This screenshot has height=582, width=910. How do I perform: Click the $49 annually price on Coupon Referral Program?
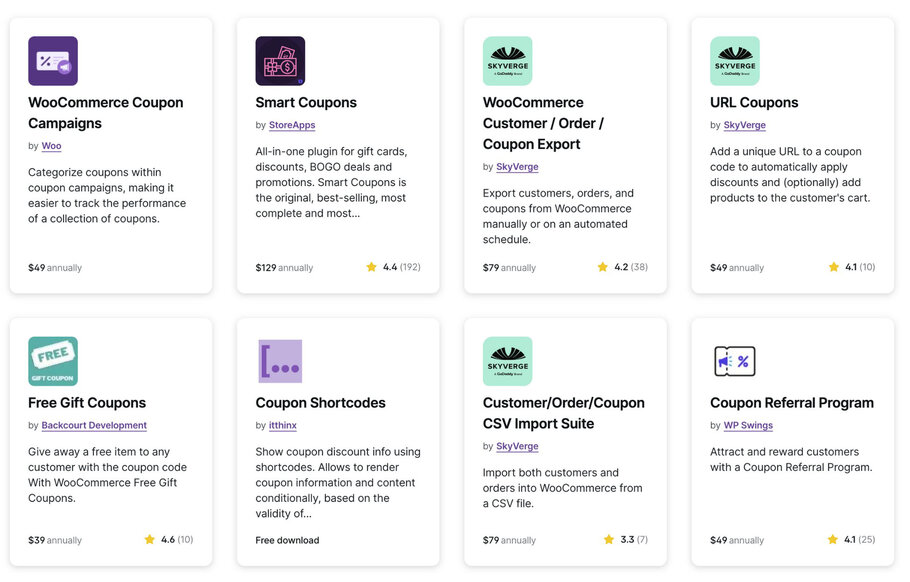737,539
